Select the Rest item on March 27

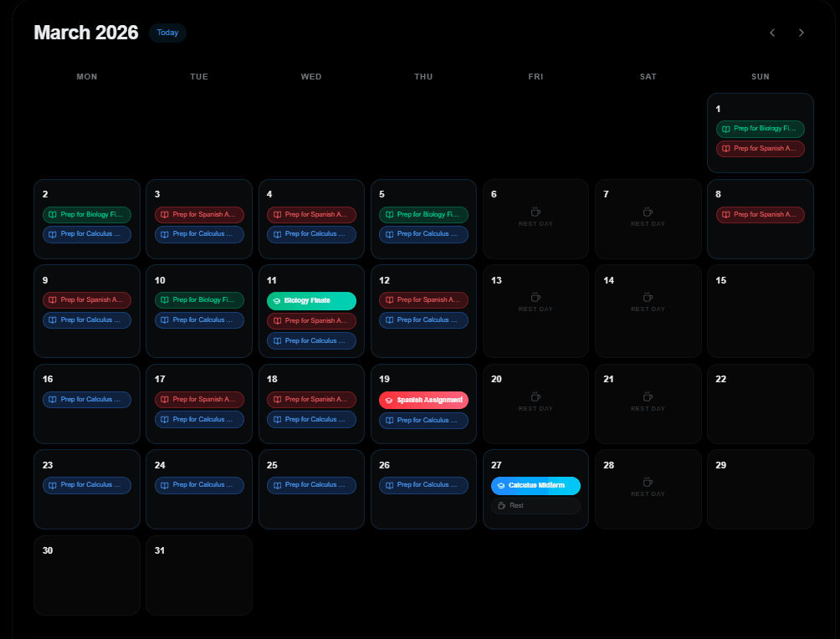pos(535,506)
